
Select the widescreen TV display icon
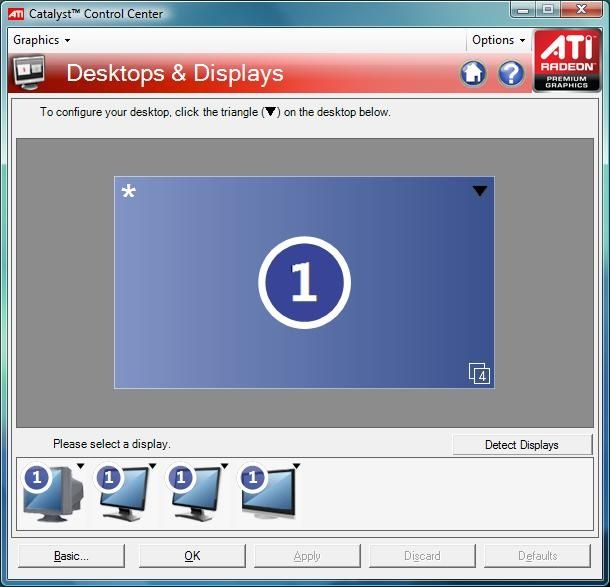pos(269,493)
